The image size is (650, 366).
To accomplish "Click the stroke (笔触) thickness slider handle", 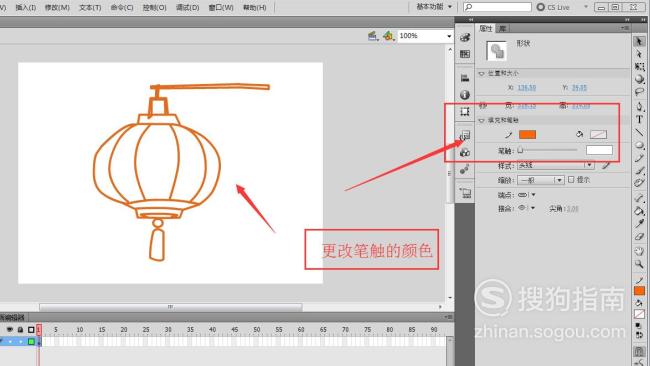I will click(x=520, y=150).
